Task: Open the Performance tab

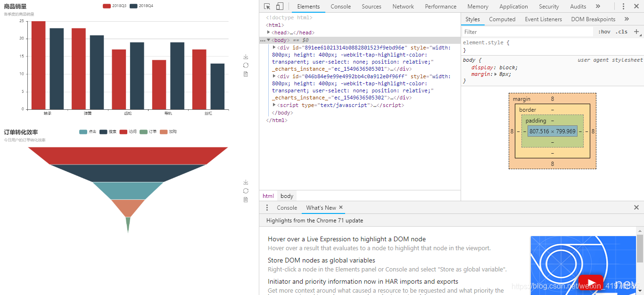Action: click(440, 6)
